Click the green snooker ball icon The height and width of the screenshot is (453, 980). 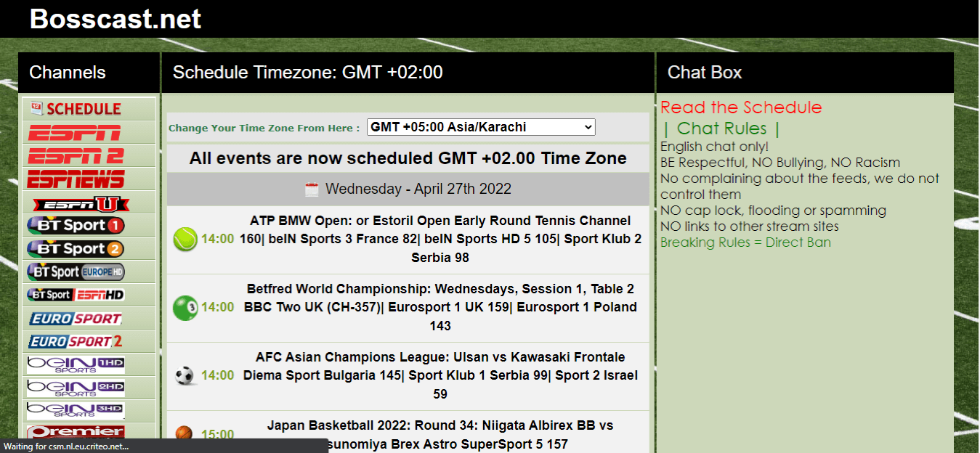coord(185,307)
